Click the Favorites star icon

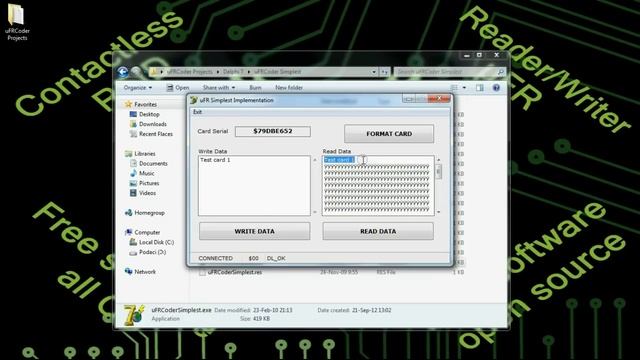click(128, 104)
